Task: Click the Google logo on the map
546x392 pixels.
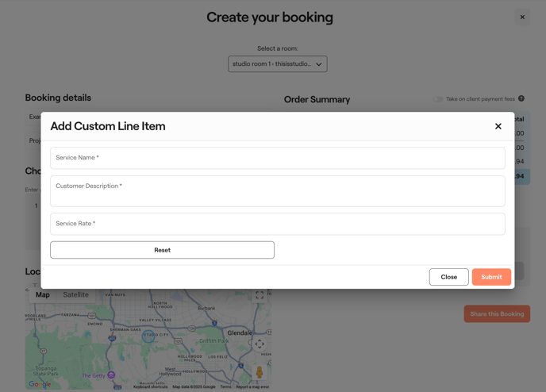Action: pos(40,384)
